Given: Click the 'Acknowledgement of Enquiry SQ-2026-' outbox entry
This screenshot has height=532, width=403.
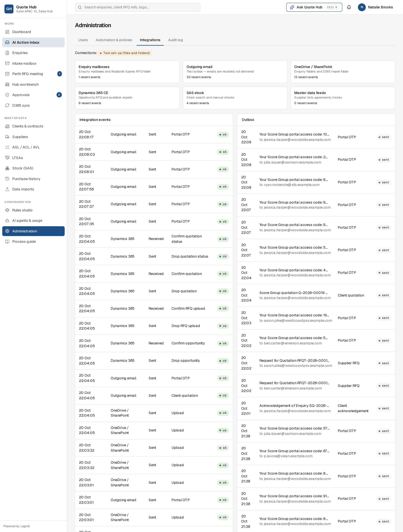Looking at the screenshot, I should [x=316, y=408].
